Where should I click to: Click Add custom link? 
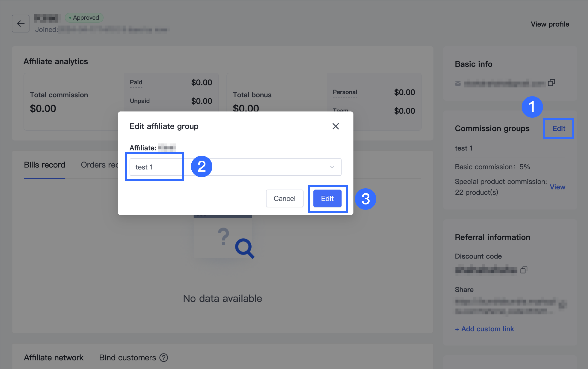click(x=484, y=329)
